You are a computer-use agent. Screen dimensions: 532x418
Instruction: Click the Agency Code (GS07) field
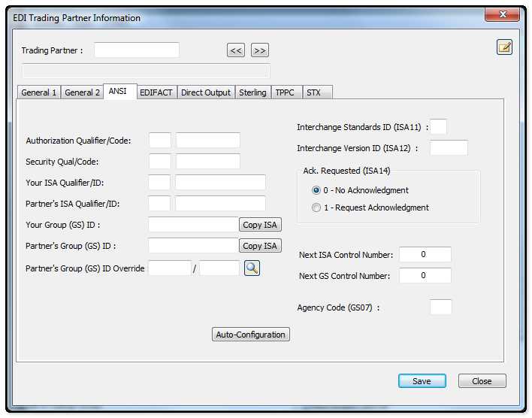tap(440, 307)
